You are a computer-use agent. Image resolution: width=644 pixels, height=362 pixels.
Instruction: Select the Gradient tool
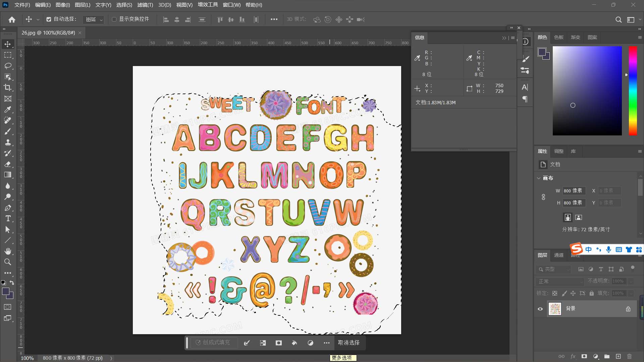tap(8, 175)
